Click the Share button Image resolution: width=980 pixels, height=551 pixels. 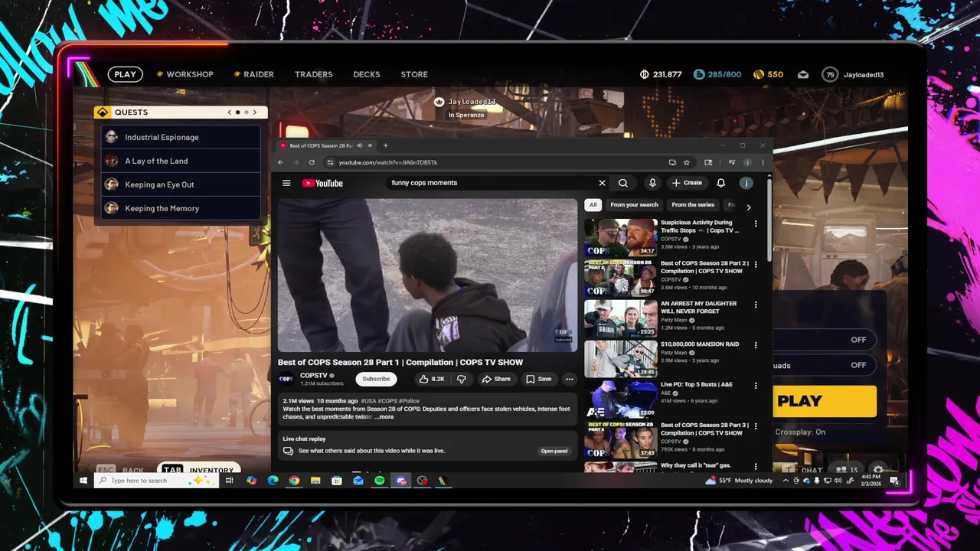496,379
